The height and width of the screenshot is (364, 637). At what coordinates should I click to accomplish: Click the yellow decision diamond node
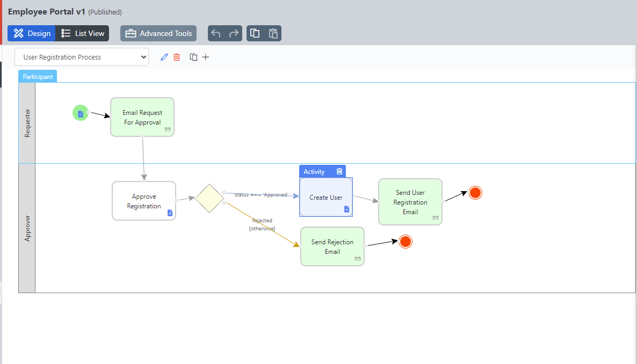[x=209, y=198]
